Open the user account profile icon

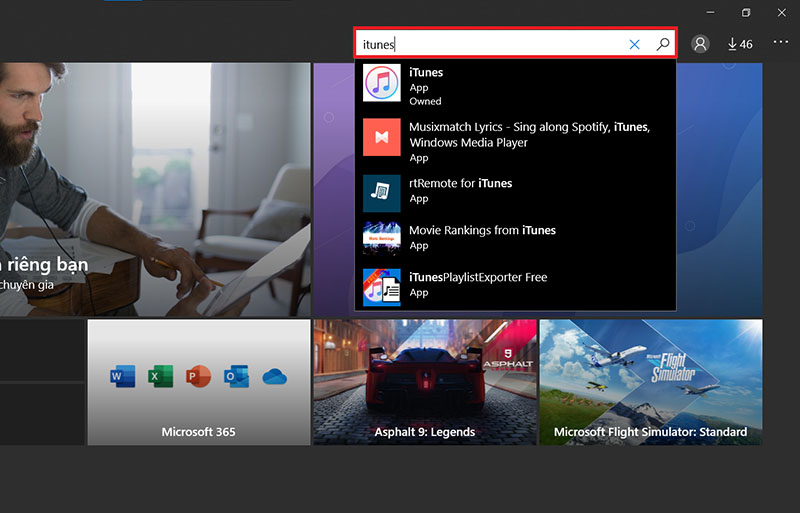click(700, 44)
